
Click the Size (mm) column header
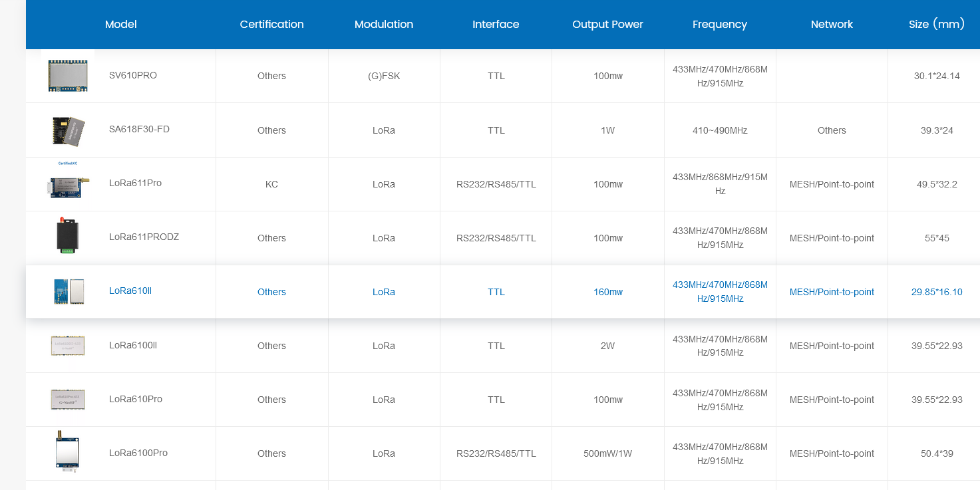tap(936, 24)
